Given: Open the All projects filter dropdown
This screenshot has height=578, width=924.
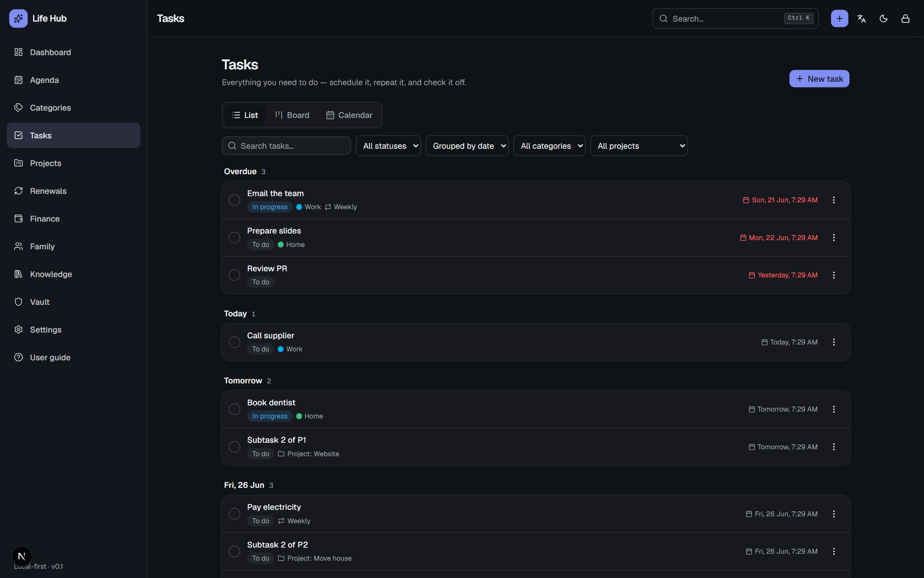Looking at the screenshot, I should (x=639, y=146).
